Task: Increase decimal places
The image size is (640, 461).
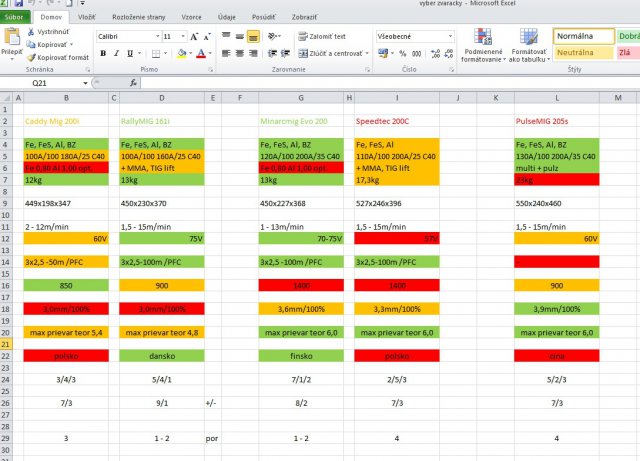Action: [436, 53]
